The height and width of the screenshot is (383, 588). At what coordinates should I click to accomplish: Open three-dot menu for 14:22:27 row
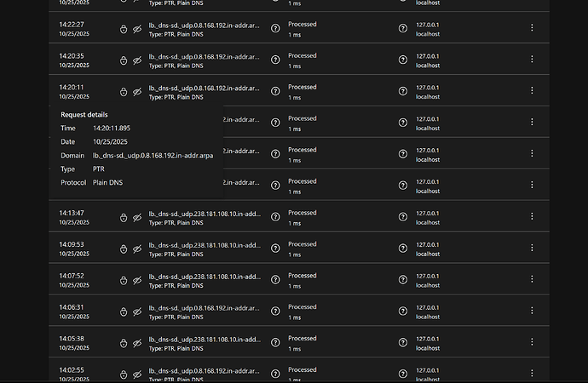tap(532, 27)
